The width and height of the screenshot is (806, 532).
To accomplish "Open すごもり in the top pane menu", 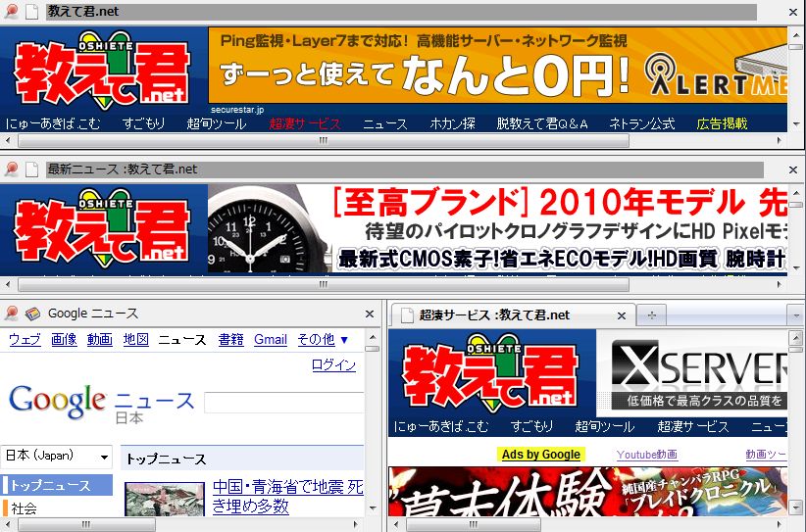I will [143, 123].
